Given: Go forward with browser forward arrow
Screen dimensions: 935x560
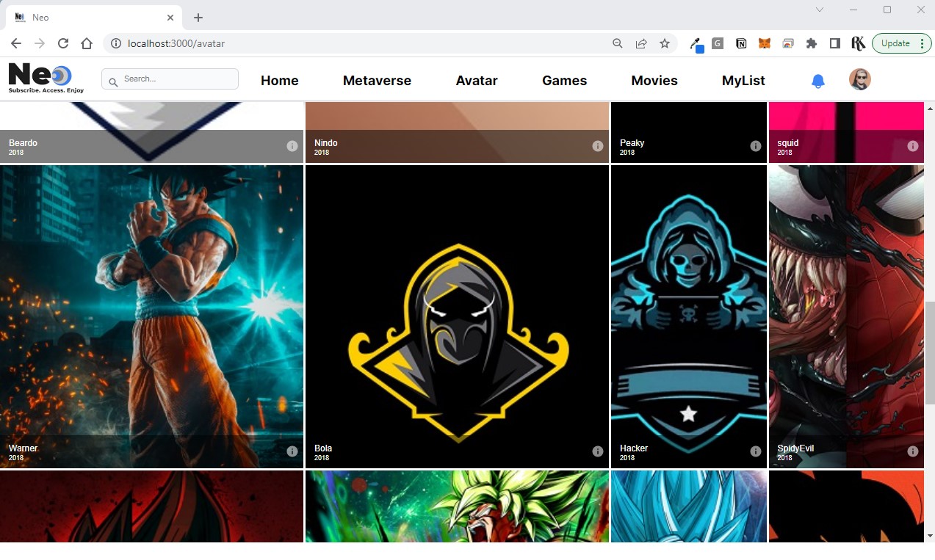Looking at the screenshot, I should [40, 43].
